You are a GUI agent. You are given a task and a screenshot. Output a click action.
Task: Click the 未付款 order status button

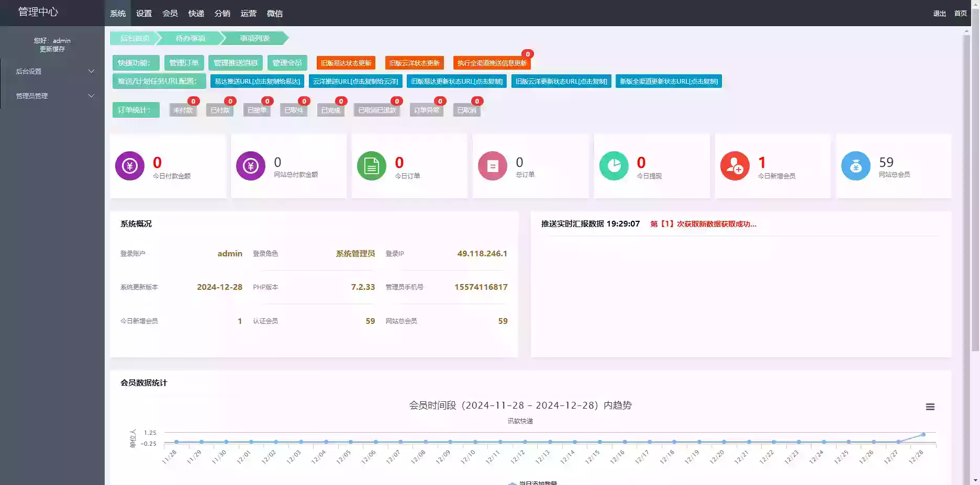(x=183, y=109)
